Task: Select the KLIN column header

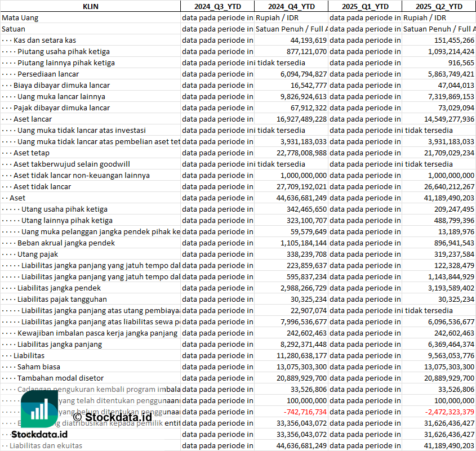Action: 91,6
